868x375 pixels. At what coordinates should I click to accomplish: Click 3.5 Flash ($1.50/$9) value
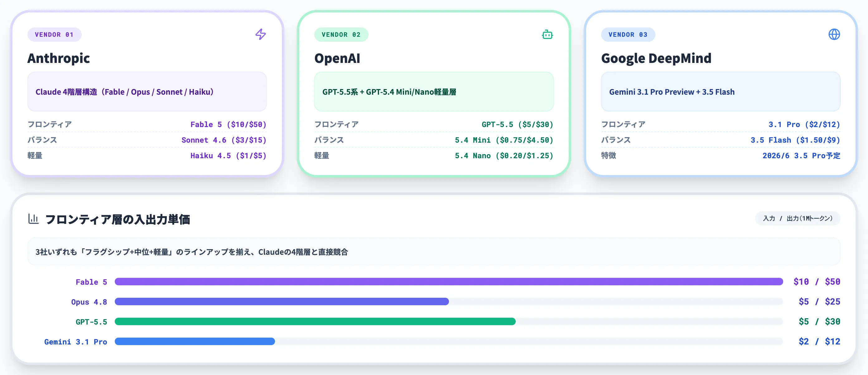795,140
